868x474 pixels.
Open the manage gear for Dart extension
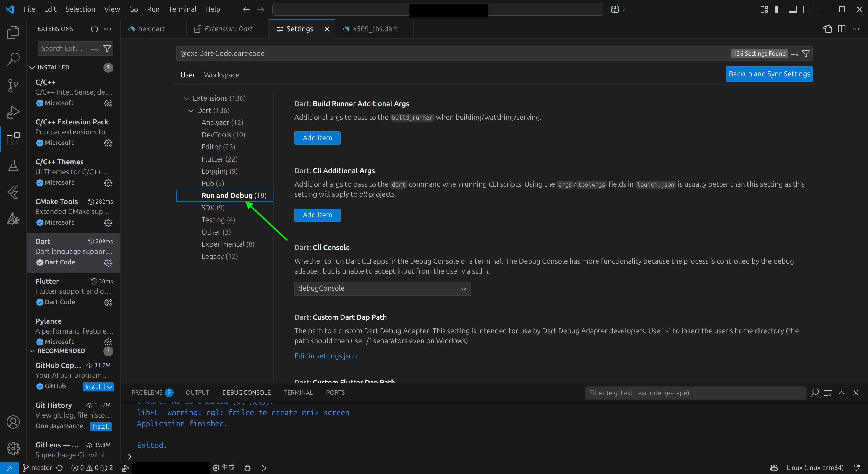pos(108,262)
